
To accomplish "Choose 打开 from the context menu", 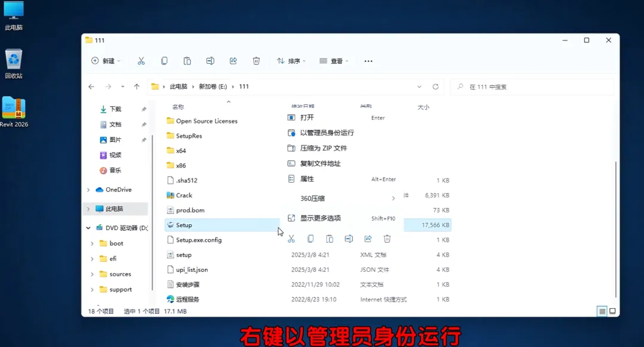I will 342,117.
